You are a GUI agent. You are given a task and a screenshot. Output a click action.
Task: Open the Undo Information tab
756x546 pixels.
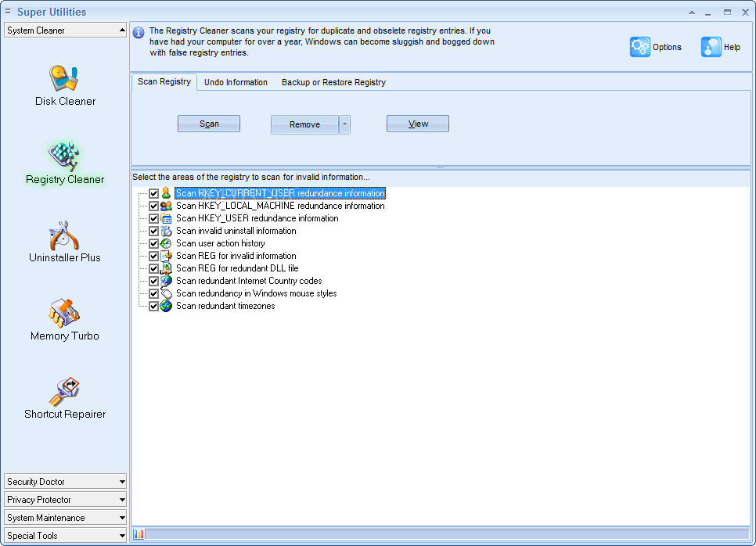click(x=236, y=82)
